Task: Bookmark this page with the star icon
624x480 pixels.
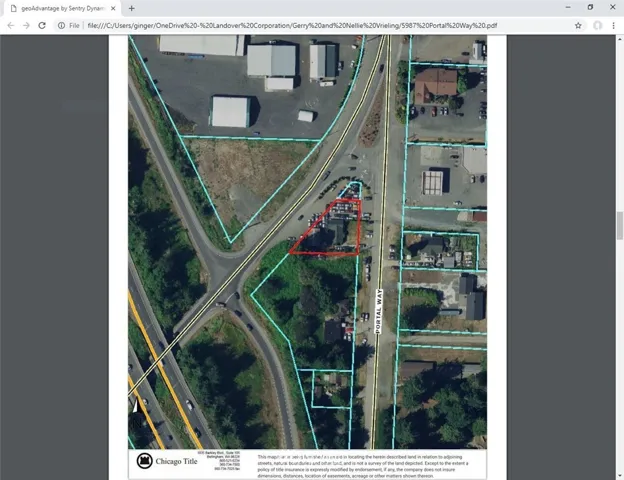Action: coord(578,25)
